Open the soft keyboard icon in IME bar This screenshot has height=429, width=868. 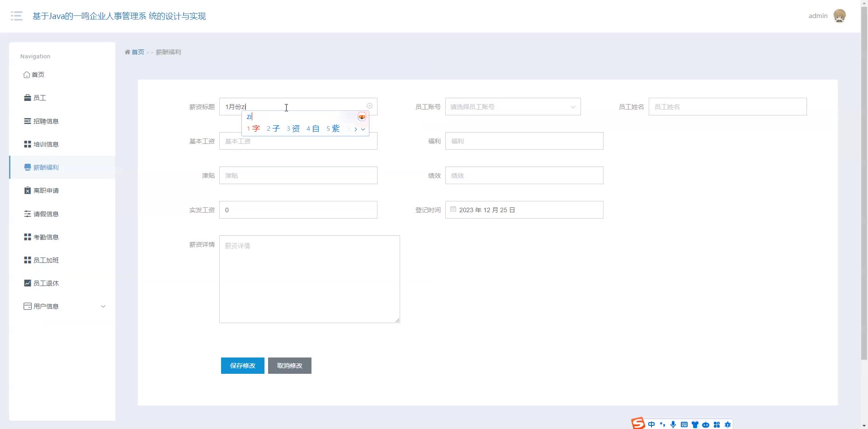[x=684, y=424]
